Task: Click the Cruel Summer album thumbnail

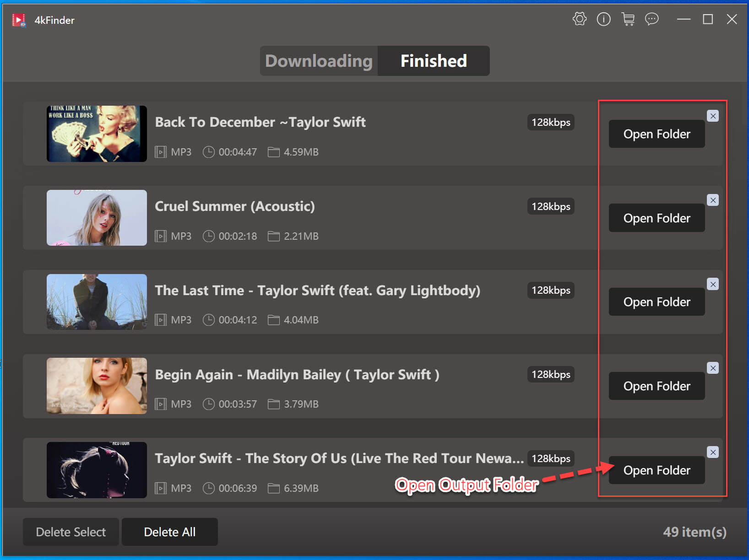Action: point(97,218)
